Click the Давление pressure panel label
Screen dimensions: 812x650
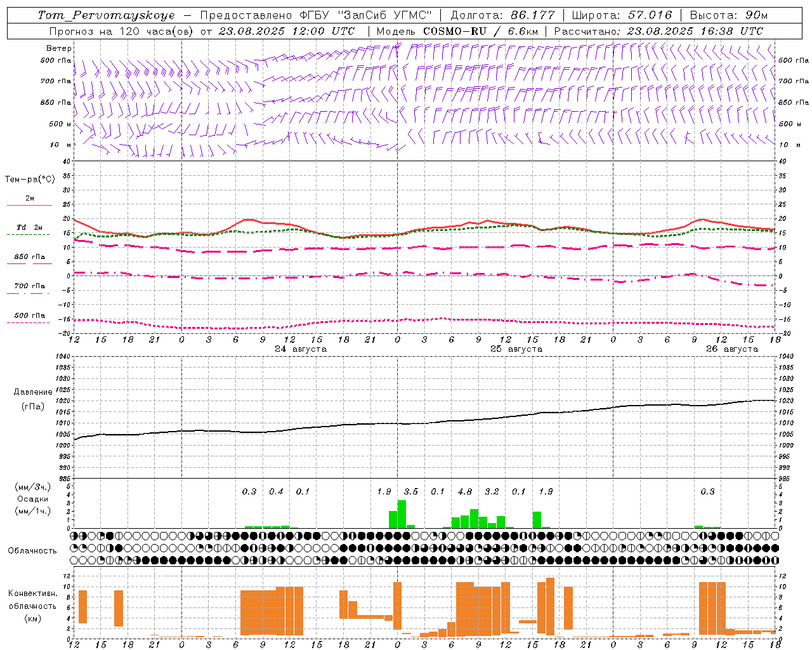tap(33, 392)
